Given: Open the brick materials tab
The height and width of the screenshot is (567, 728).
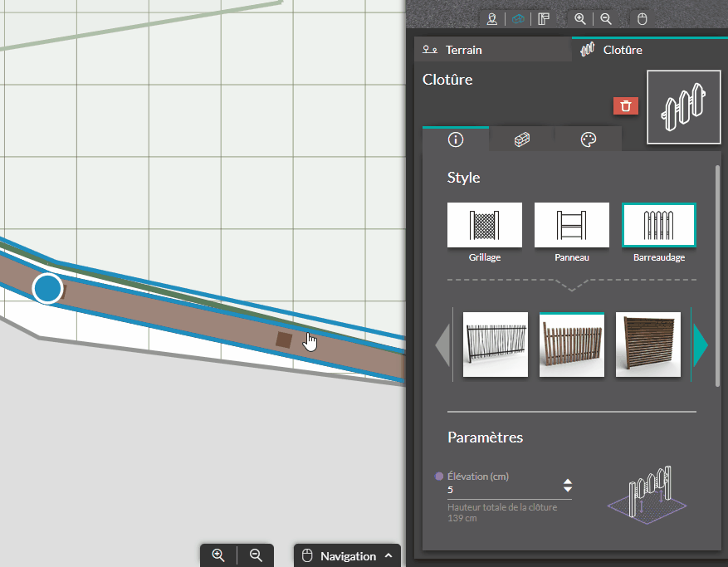Looking at the screenshot, I should click(x=522, y=139).
